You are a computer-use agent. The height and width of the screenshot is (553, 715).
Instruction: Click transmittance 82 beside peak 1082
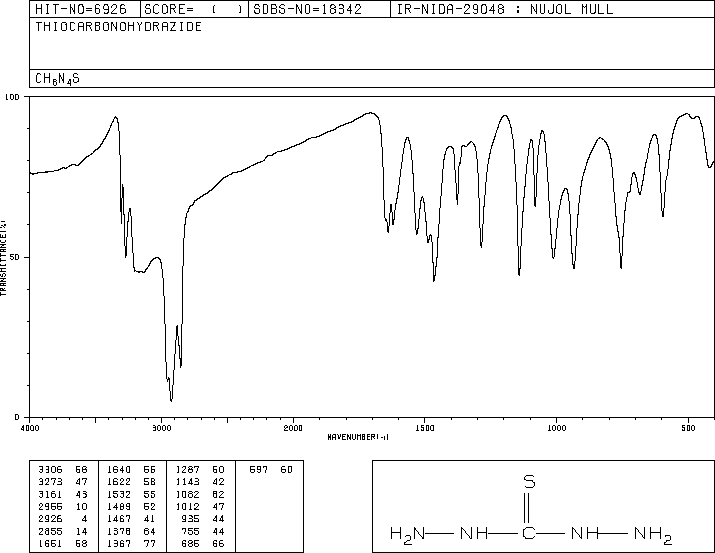tap(218, 494)
